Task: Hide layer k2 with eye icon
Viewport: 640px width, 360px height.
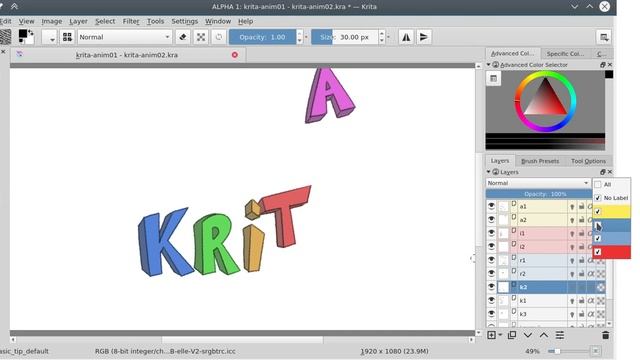Action: [x=491, y=287]
